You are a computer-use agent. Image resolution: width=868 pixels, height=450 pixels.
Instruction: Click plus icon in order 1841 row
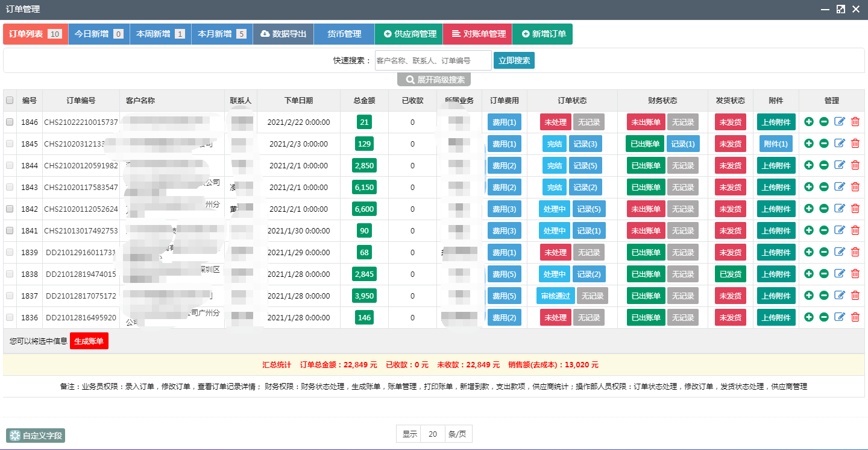tap(809, 230)
